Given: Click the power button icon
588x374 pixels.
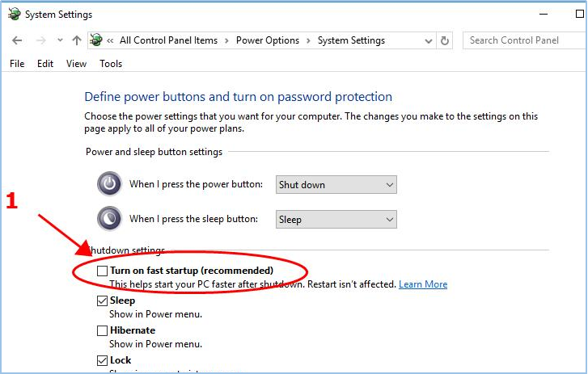Looking at the screenshot, I should point(109,185).
